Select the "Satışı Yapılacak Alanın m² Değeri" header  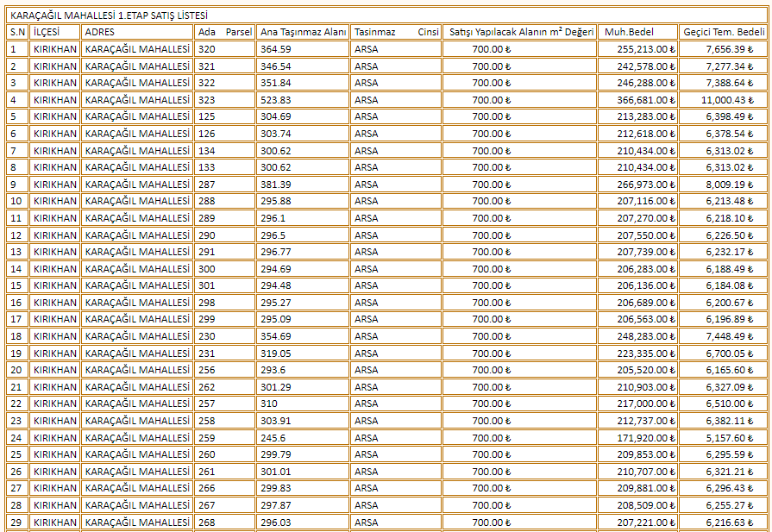click(520, 32)
